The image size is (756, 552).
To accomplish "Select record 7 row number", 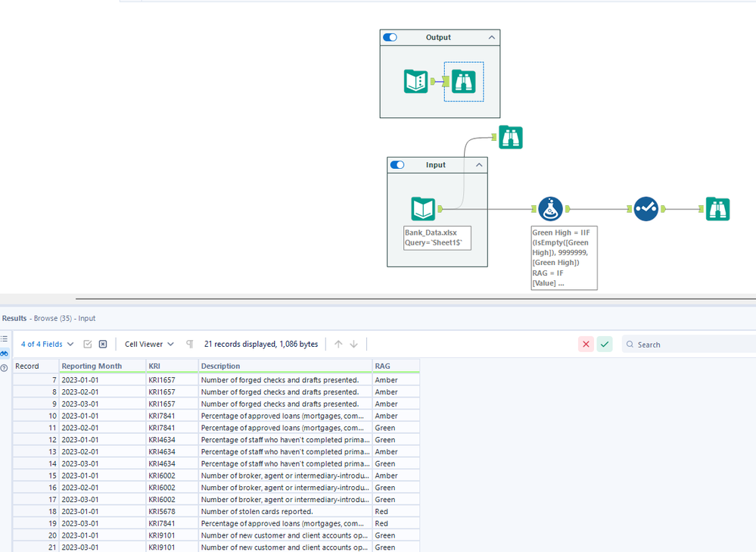I will pos(36,380).
